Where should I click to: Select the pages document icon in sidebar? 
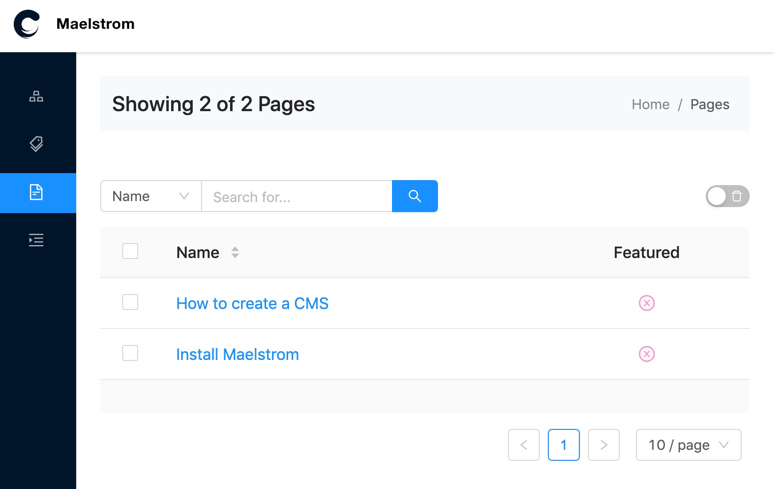[x=36, y=192]
